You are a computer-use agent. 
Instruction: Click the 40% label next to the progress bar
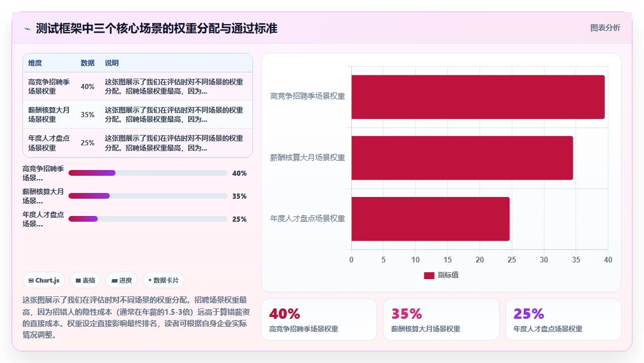[239, 173]
